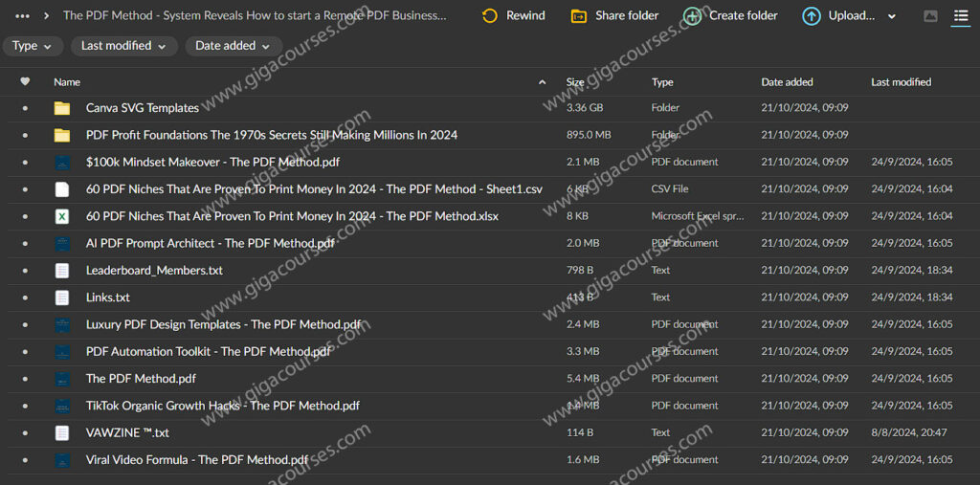Click the 8/8/2024, 20:47 modified date
Screen dimensions: 980x485
coord(909,432)
